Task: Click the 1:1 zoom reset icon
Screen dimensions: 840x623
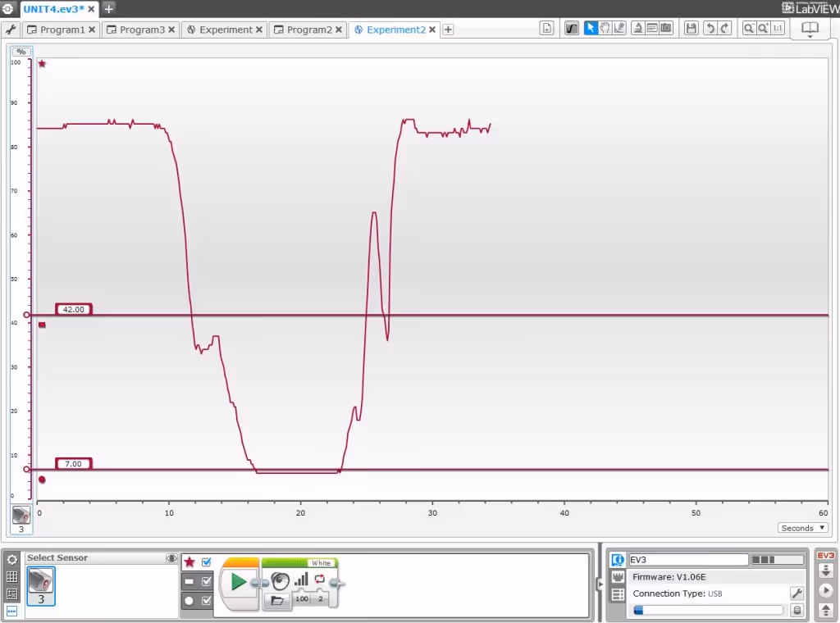Action: click(x=778, y=28)
